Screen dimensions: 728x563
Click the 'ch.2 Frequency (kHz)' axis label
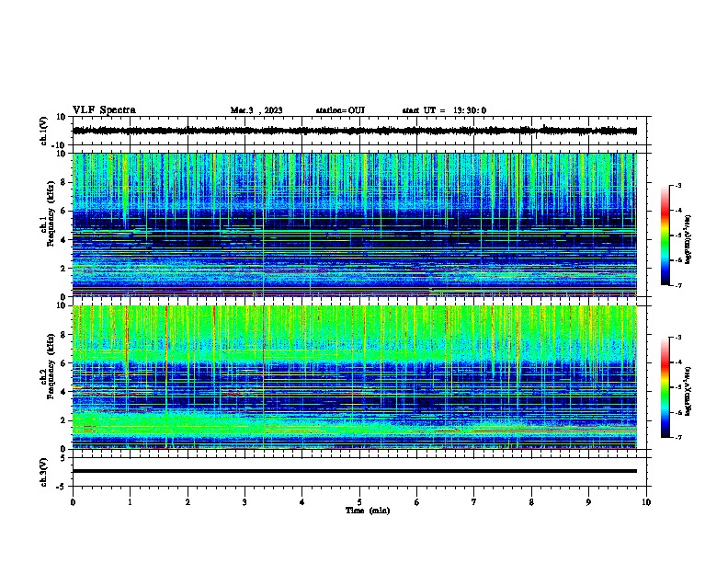tap(47, 366)
